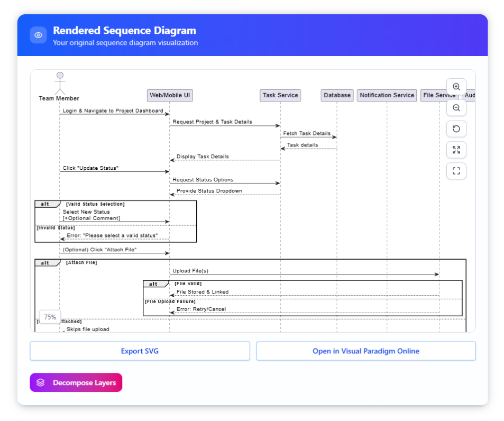Click the "Upload File(s)" message label
The width and height of the screenshot is (504, 421).
click(x=190, y=271)
